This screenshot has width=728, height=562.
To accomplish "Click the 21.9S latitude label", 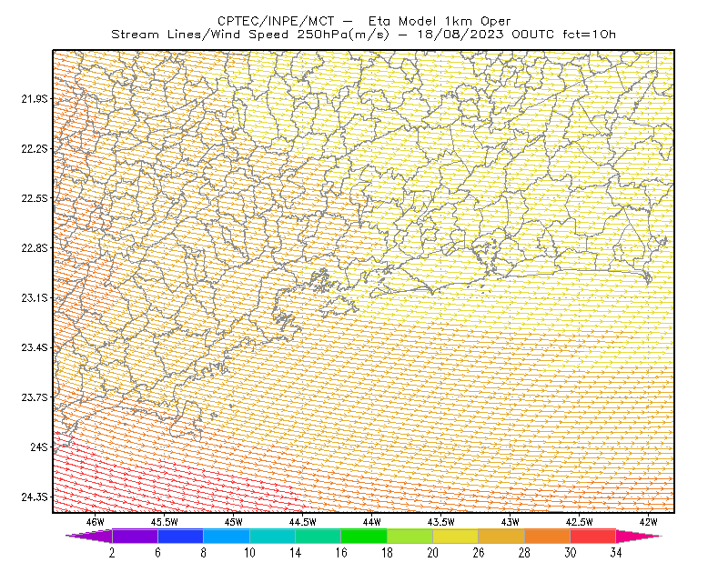I will 35,98.
